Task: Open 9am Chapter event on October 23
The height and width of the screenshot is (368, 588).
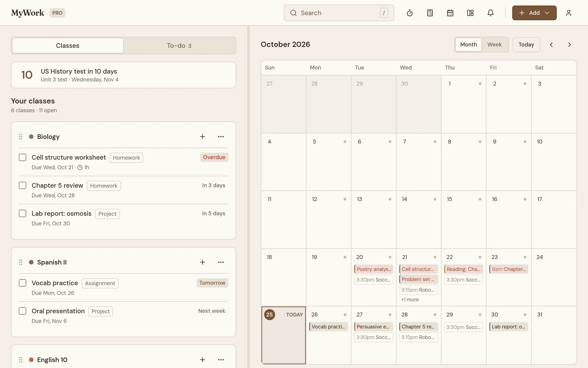Action: click(x=509, y=269)
